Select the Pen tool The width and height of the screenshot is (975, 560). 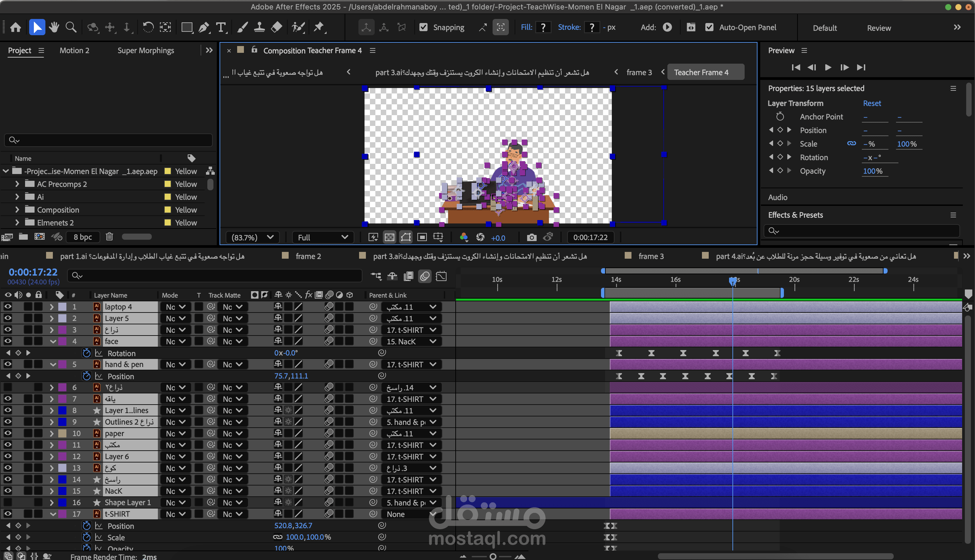(204, 27)
